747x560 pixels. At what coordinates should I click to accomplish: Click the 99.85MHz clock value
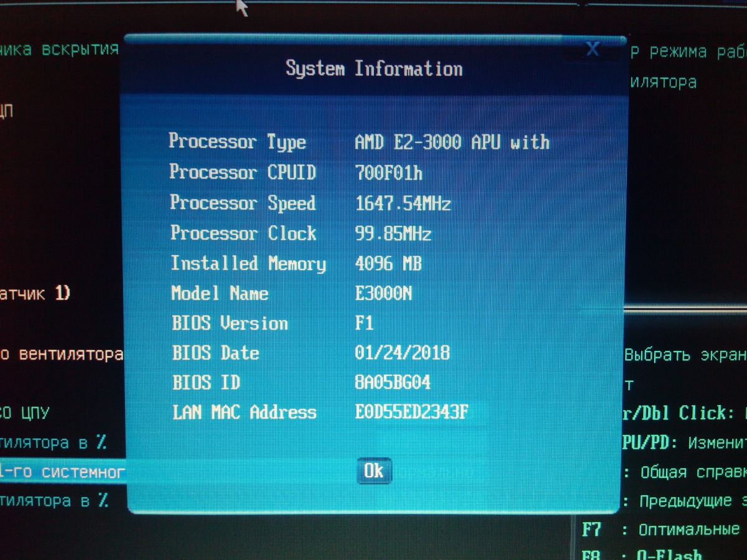393,234
